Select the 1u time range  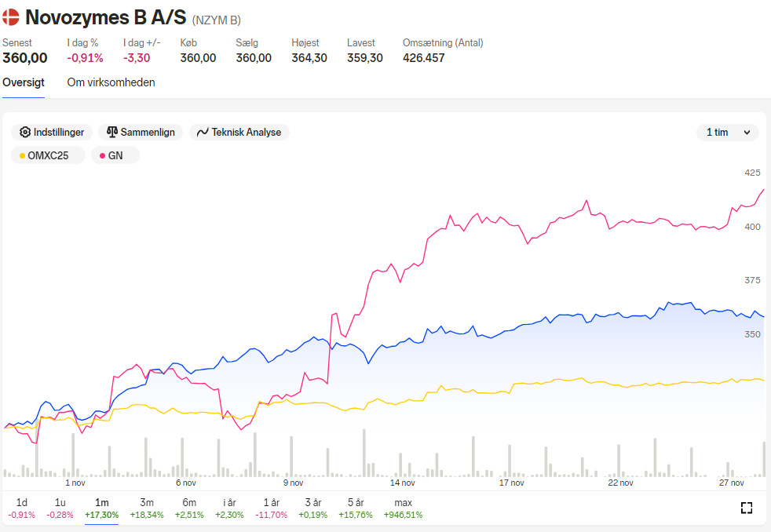tap(60, 508)
